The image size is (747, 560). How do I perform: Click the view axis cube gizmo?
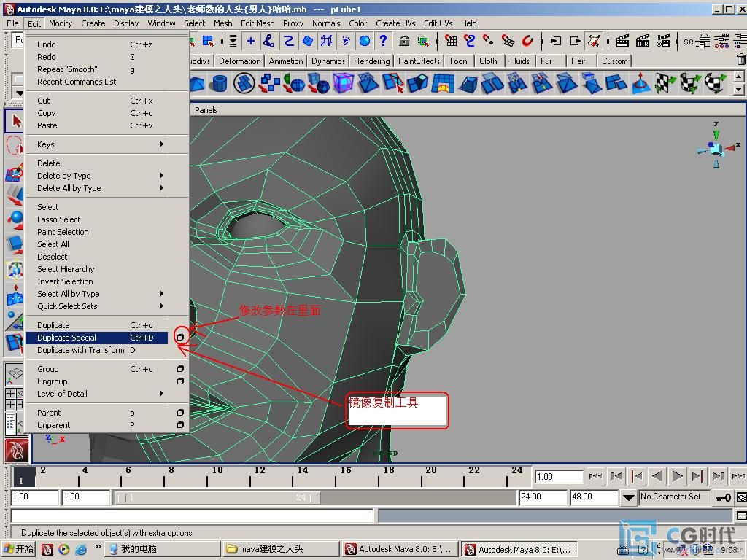click(716, 149)
